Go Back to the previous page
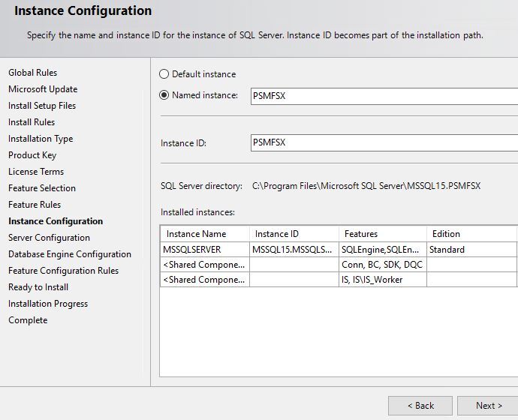This screenshot has height=420, width=518. [420, 406]
